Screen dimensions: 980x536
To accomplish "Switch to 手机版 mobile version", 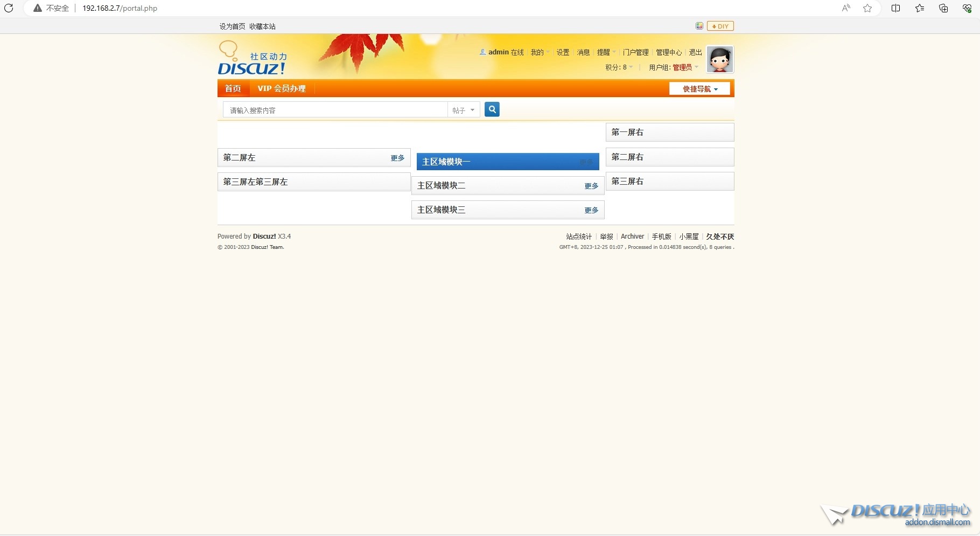I will pyautogui.click(x=661, y=236).
